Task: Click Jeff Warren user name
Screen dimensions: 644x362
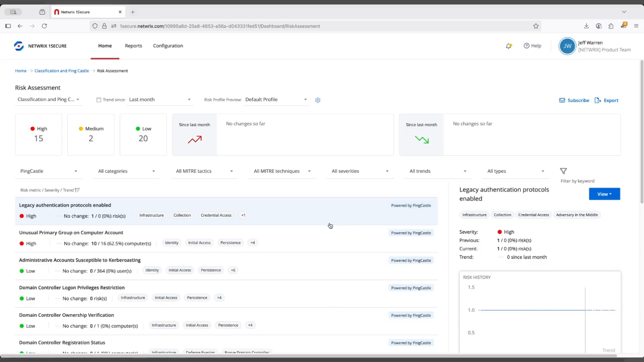Action: click(590, 43)
